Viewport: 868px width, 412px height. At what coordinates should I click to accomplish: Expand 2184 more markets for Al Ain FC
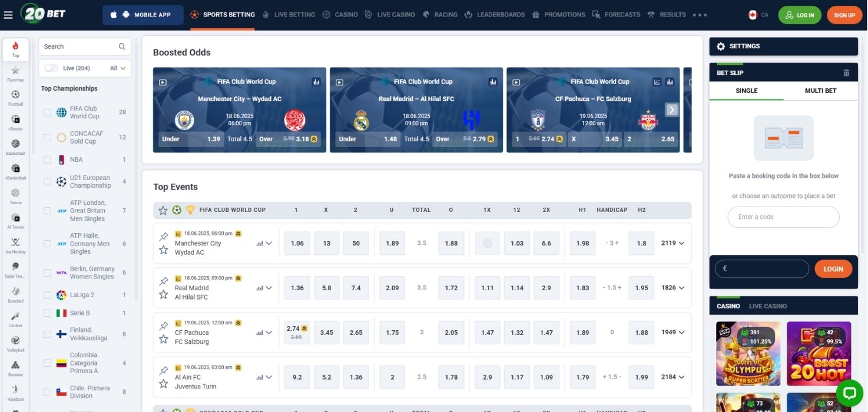(673, 377)
